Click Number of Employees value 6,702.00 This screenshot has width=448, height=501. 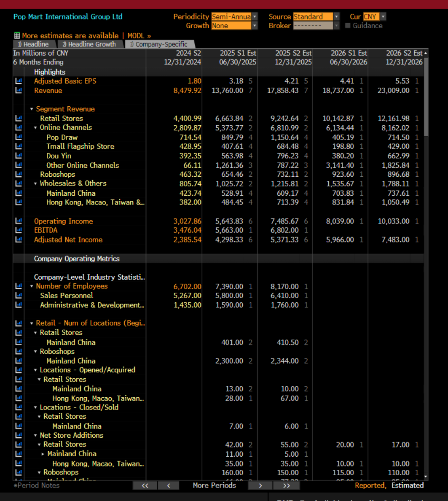[x=188, y=286]
